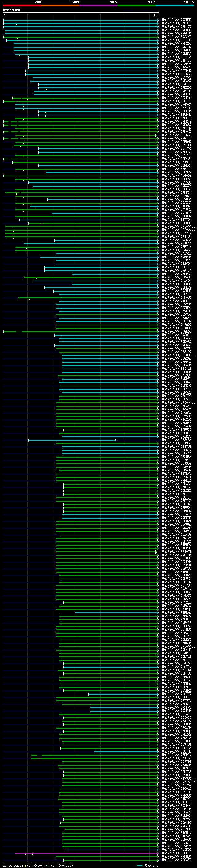The image size is (197, 868).
Task: Select hit label UniRef100_A9RX76
Action: pos(177,186)
